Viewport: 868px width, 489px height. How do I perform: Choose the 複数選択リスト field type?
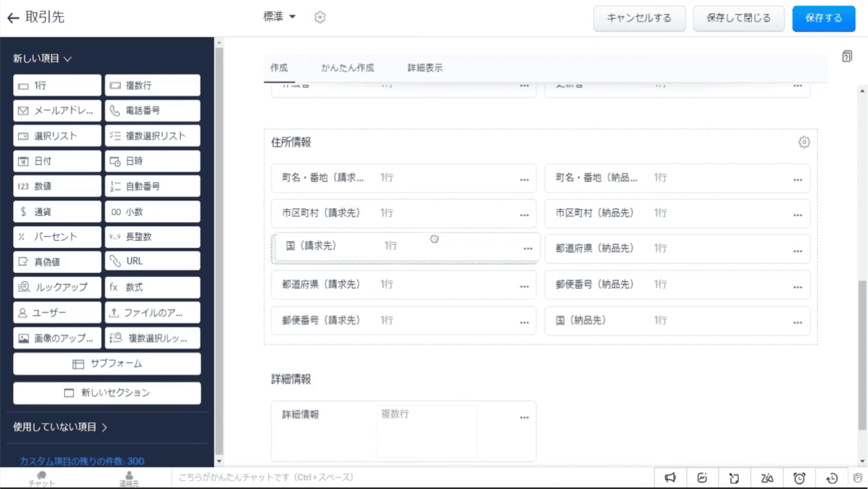click(x=152, y=136)
